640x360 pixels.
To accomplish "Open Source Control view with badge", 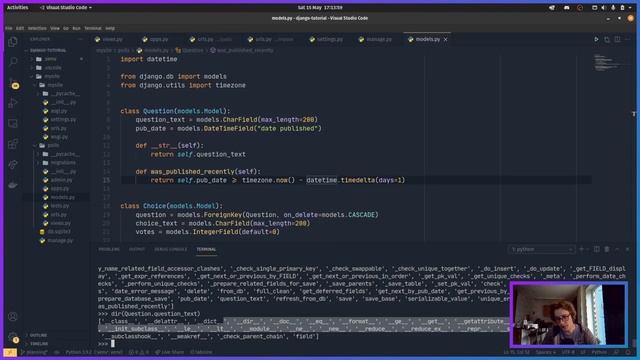I will (x=13, y=83).
